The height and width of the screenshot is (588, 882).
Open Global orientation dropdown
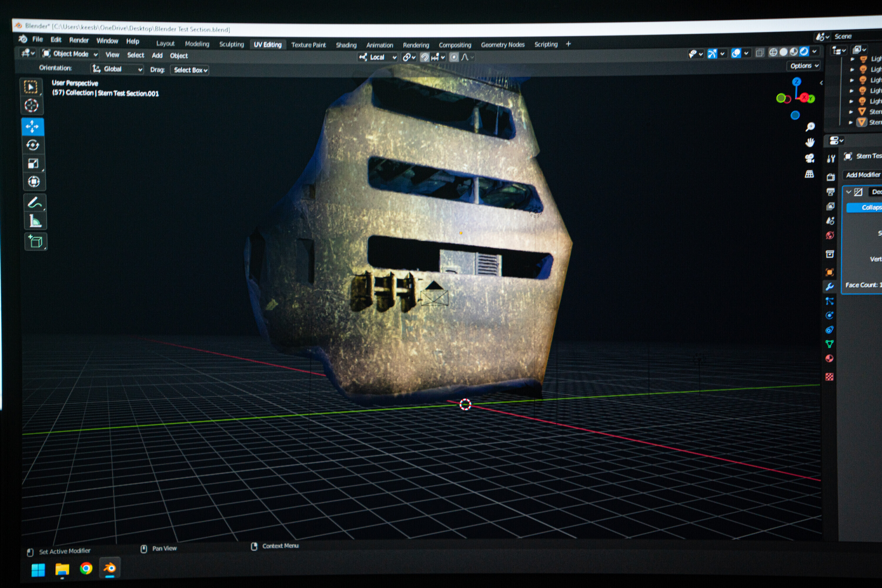coord(117,69)
